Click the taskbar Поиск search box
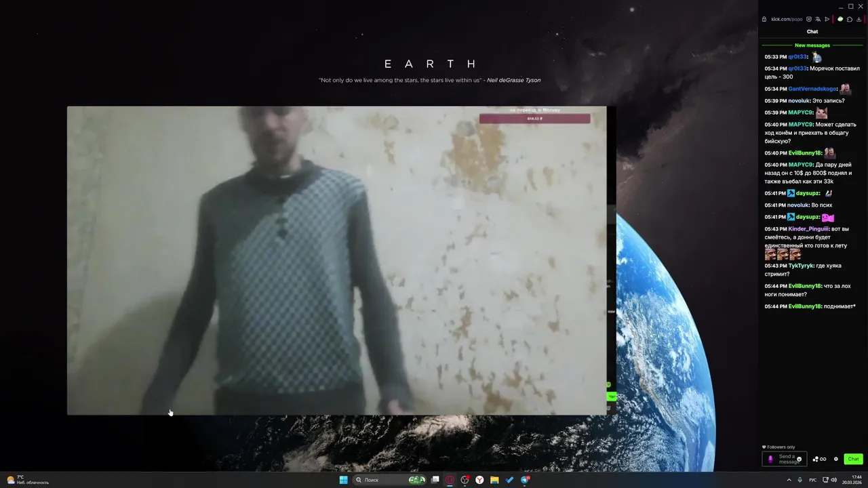 pyautogui.click(x=389, y=480)
